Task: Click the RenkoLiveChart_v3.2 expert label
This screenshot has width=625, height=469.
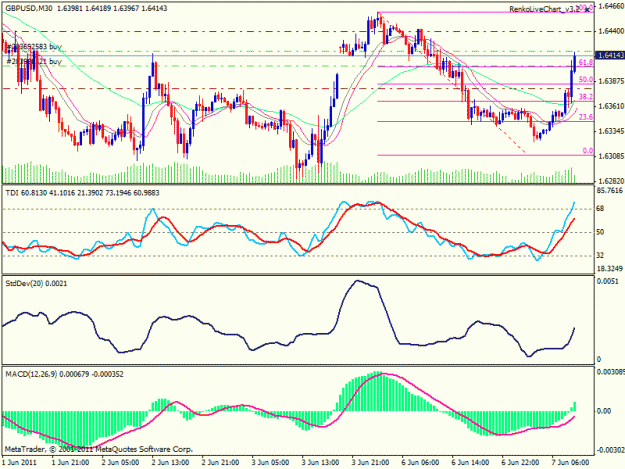Action: (544, 9)
